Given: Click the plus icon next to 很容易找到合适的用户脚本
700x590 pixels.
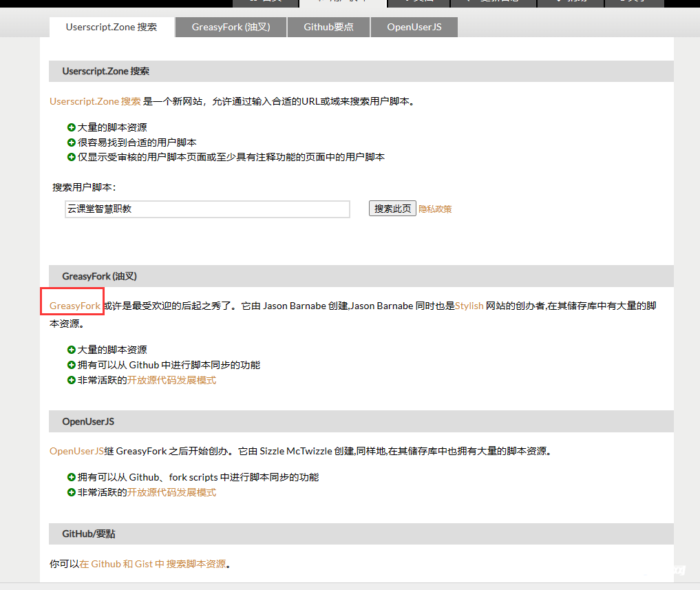Looking at the screenshot, I should (71, 142).
